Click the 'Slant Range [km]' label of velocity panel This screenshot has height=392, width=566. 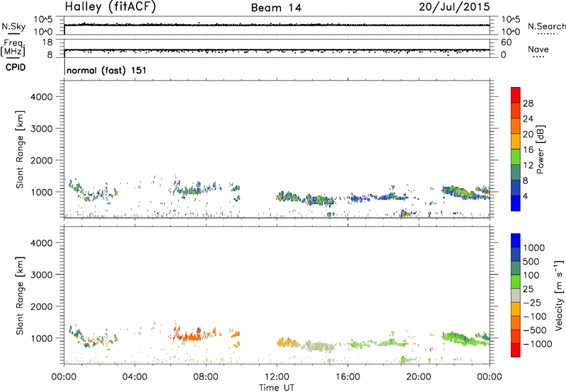coord(20,296)
